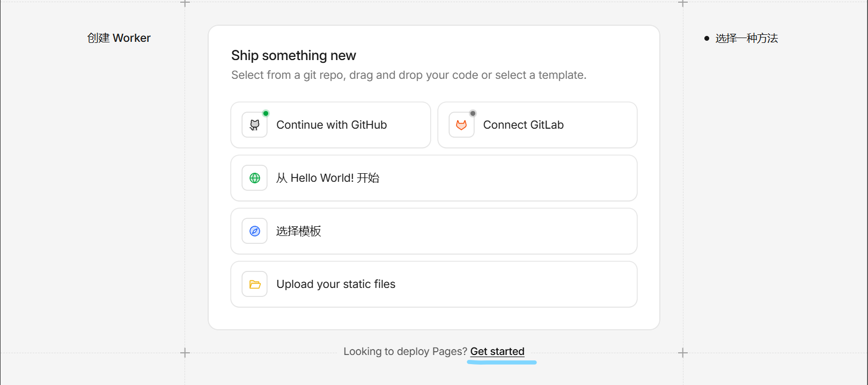Follow the Get started link for Pages
This screenshot has height=385, width=868.
pyautogui.click(x=497, y=352)
